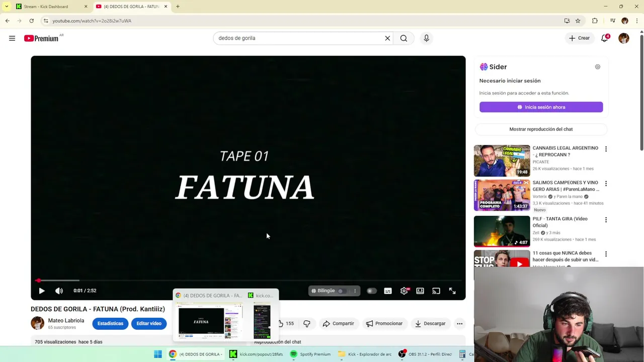This screenshot has width=644, height=362.
Task: Open options for SALIMOS CAMPEONES video
Action: click(606, 184)
